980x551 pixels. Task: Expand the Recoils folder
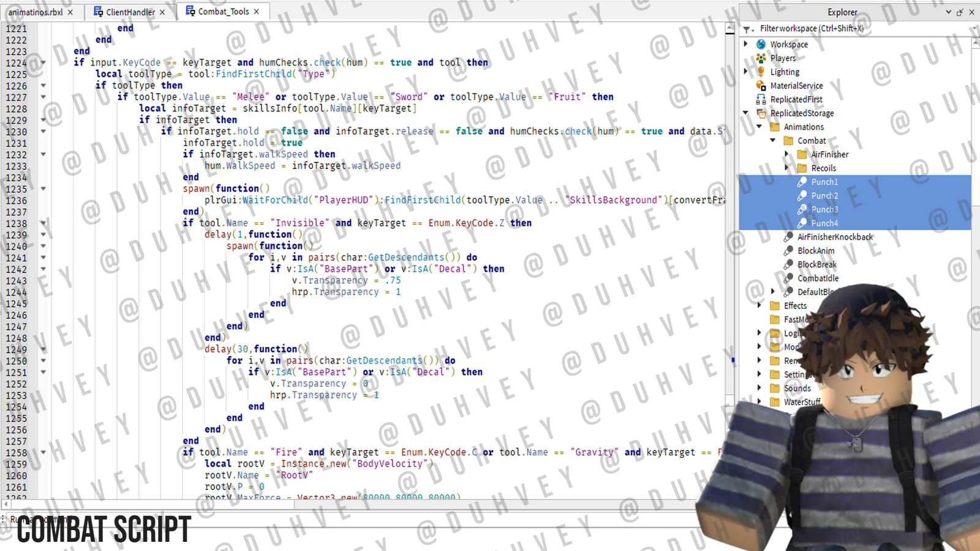click(786, 168)
